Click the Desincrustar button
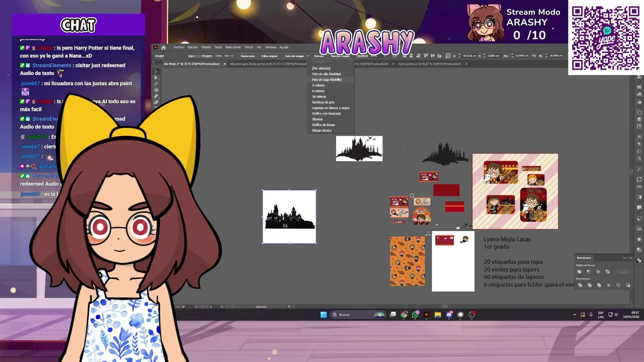Viewport: 644px width, 362px height. pos(248,56)
